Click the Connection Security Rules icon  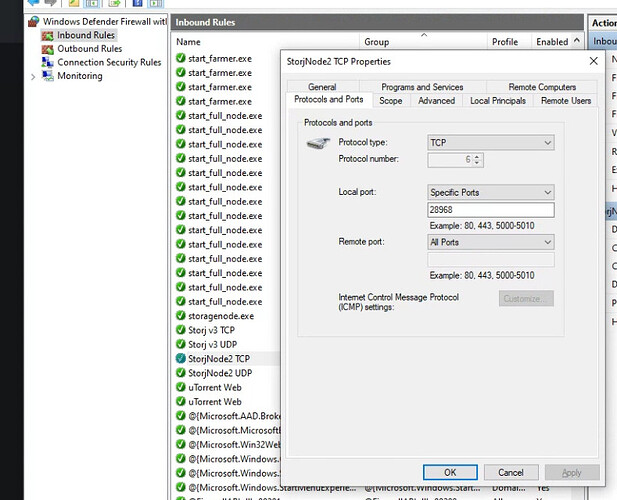click(48, 62)
